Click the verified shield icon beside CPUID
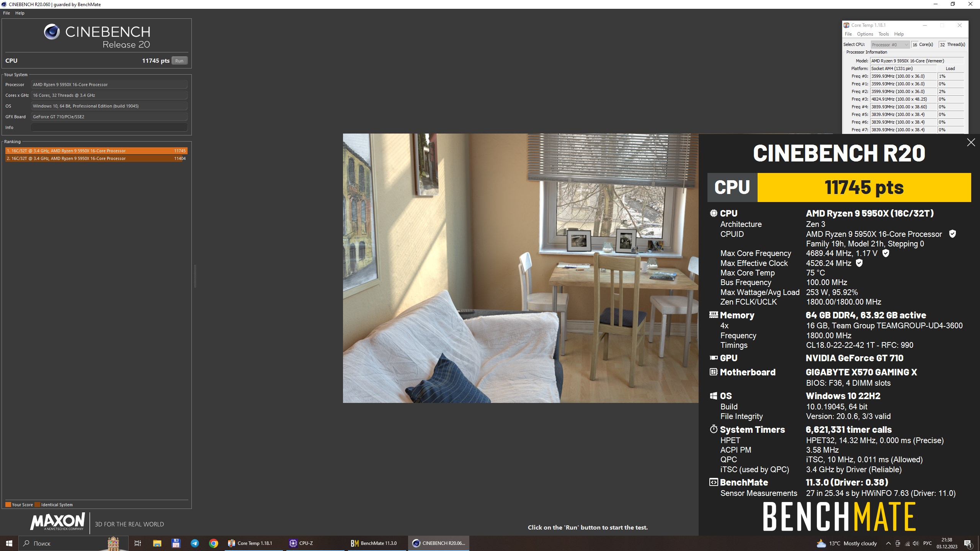 coord(952,234)
